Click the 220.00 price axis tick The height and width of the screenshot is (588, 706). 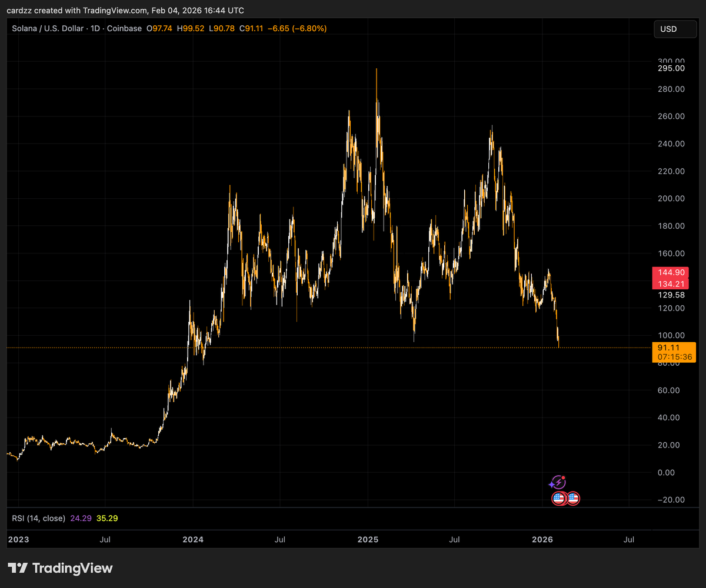pos(671,171)
